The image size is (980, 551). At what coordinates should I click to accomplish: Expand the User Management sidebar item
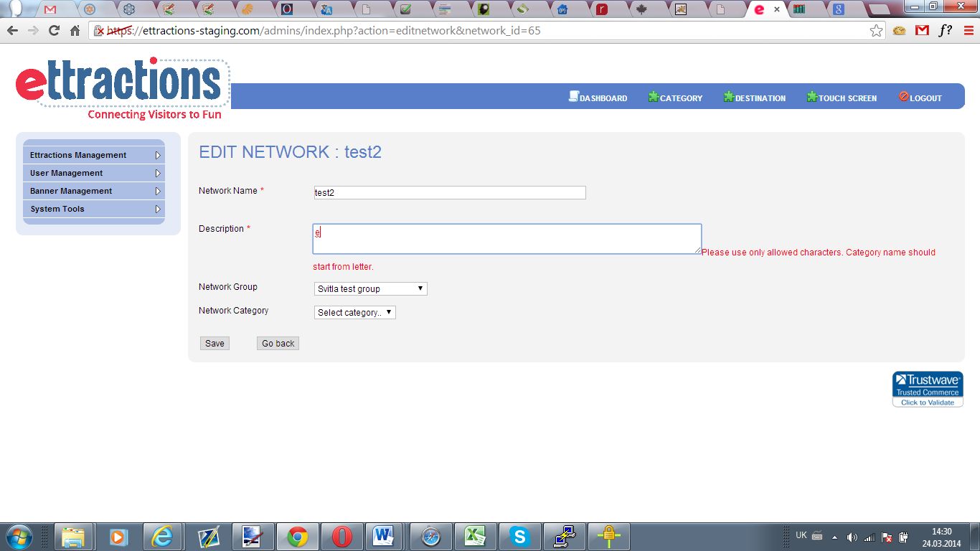(94, 173)
